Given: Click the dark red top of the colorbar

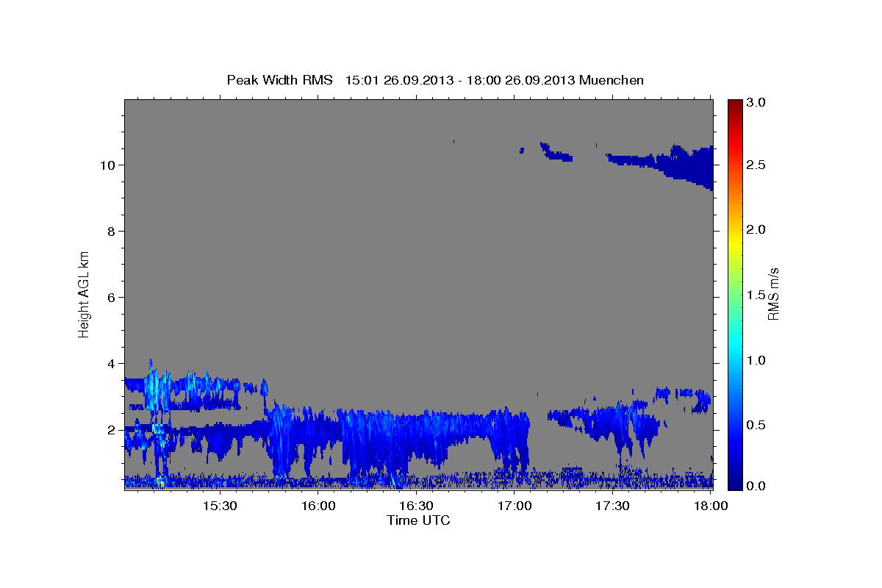Looking at the screenshot, I should [735, 104].
